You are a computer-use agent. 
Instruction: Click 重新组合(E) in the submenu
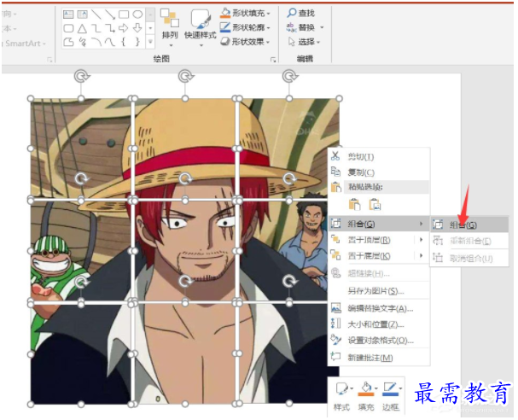pyautogui.click(x=469, y=242)
